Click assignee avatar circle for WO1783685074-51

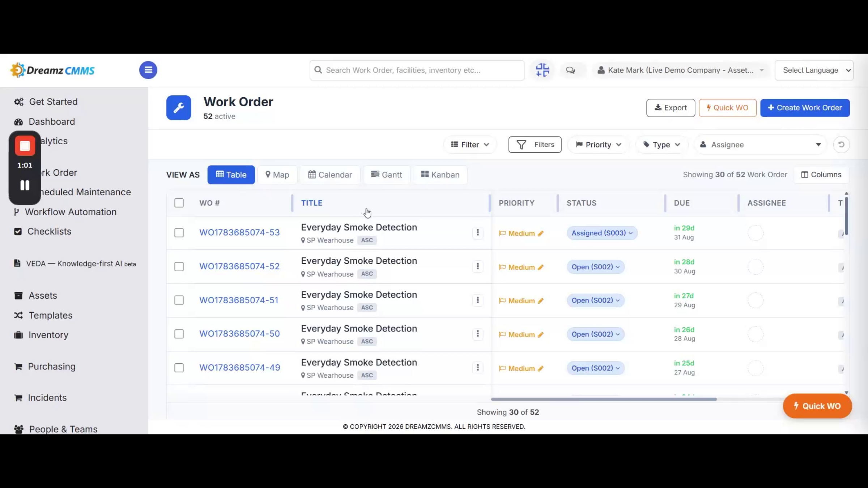point(756,300)
